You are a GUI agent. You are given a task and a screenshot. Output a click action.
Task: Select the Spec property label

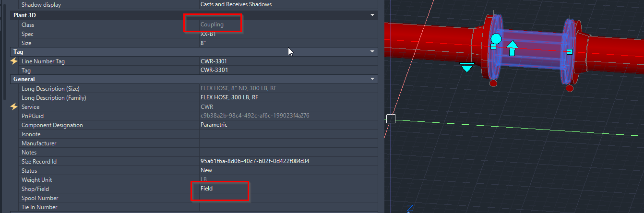click(27, 34)
